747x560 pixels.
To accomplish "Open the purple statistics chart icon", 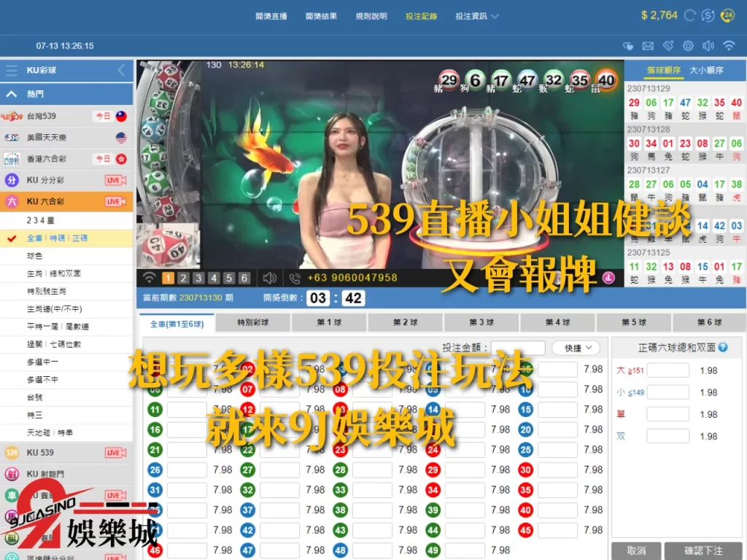I will point(609,278).
